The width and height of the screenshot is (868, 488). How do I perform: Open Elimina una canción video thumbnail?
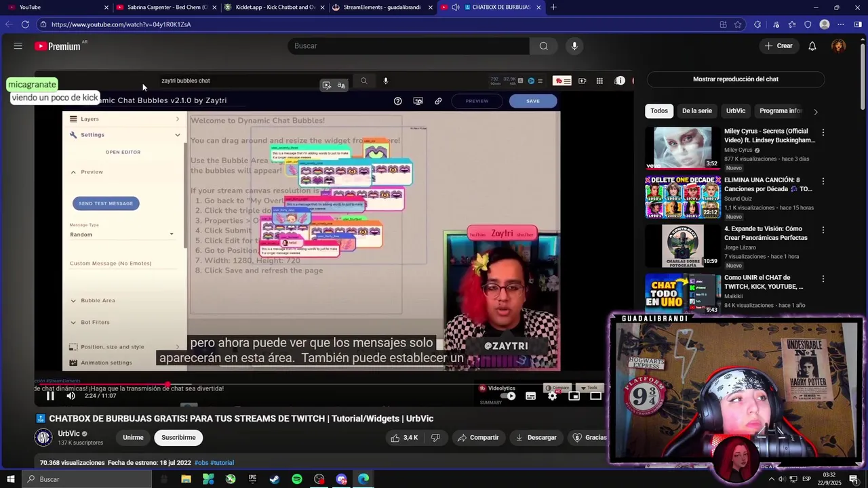(683, 197)
